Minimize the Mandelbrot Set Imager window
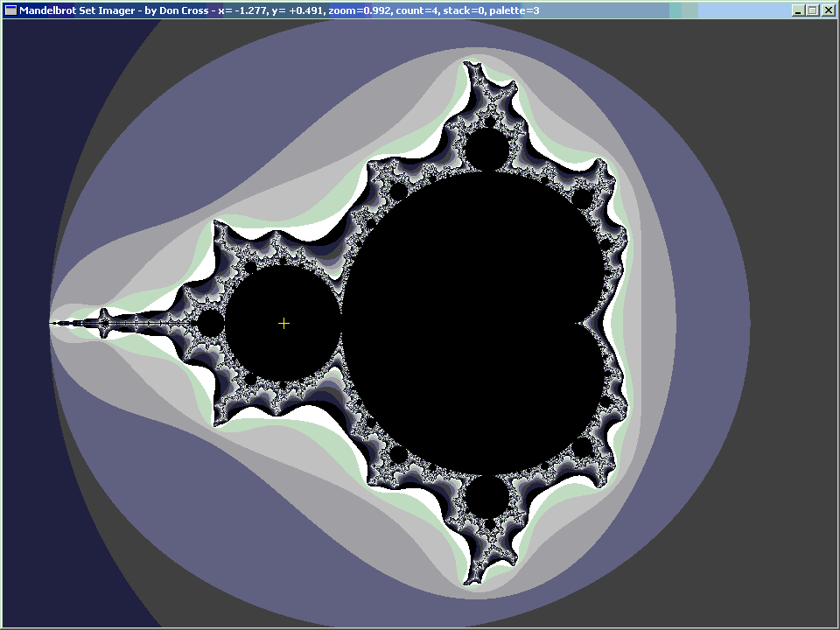The height and width of the screenshot is (630, 840). coord(798,10)
